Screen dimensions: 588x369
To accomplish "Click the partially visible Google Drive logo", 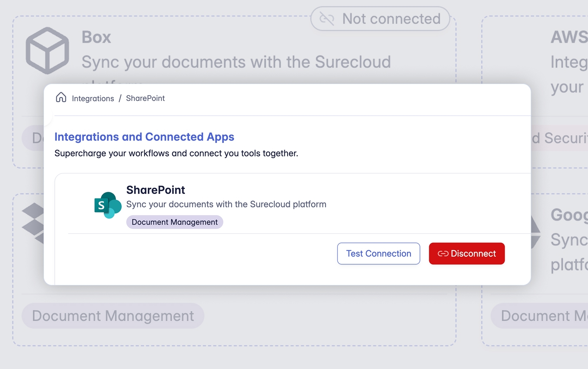I will pyautogui.click(x=535, y=232).
